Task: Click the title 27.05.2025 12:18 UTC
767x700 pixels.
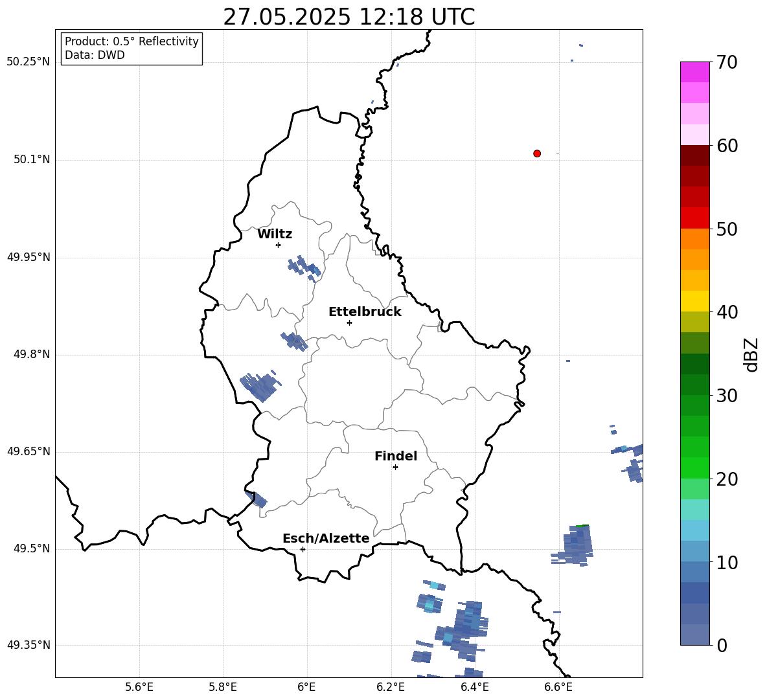Action: tap(349, 17)
